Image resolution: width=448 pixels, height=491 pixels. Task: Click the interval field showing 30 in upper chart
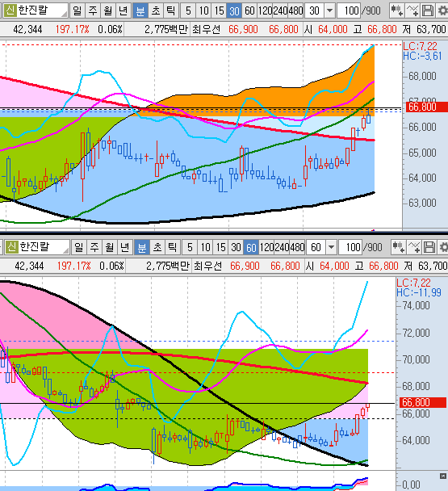[x=315, y=10]
